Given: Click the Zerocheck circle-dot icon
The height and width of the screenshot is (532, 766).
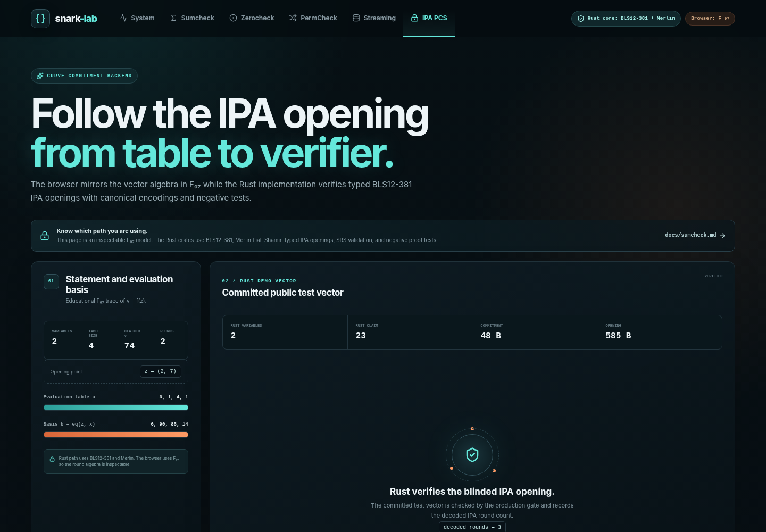Looking at the screenshot, I should (x=233, y=18).
